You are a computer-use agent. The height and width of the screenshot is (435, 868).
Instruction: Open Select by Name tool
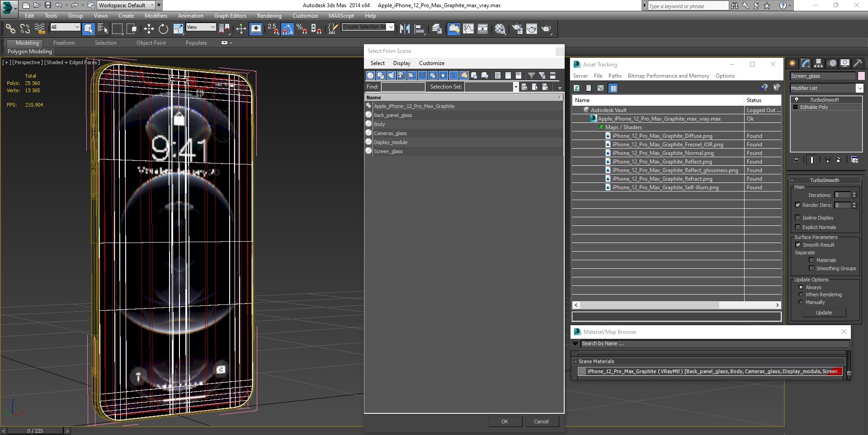point(103,29)
